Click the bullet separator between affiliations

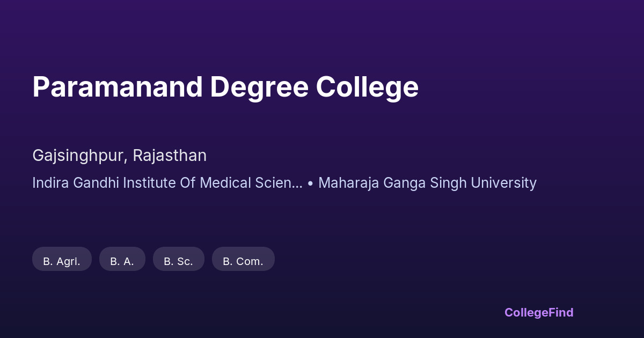click(x=311, y=183)
